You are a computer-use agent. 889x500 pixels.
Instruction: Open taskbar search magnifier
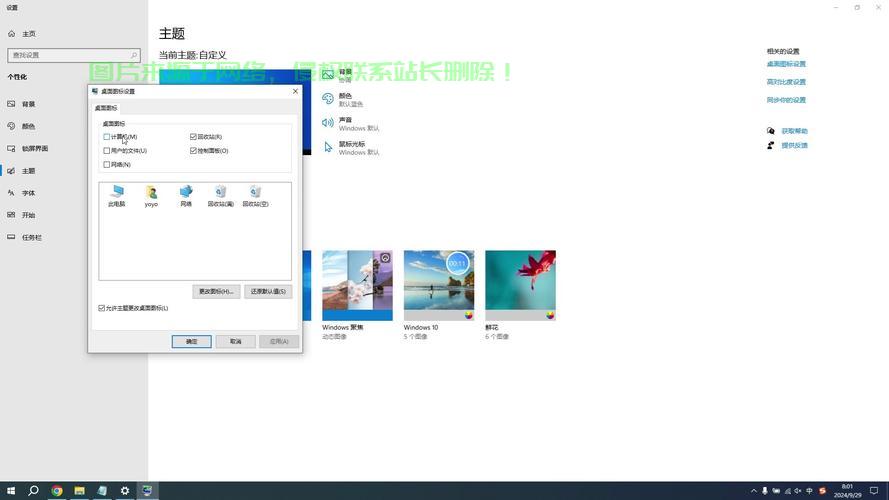pos(33,490)
